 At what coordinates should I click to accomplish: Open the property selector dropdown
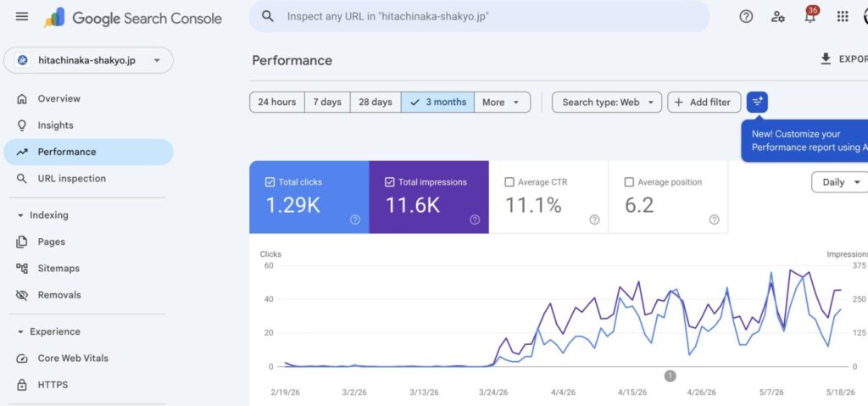point(88,60)
